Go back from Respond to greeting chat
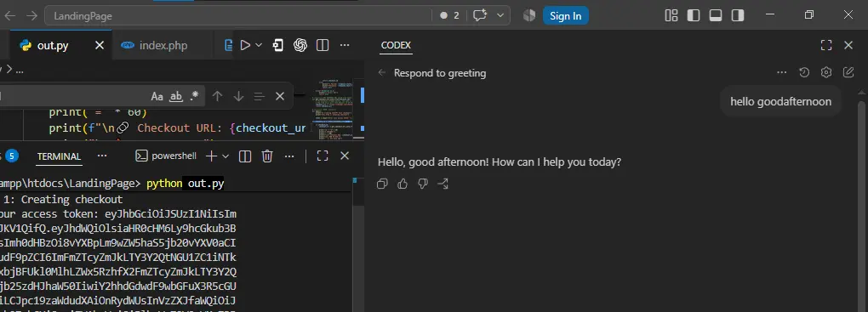The width and height of the screenshot is (868, 312). click(381, 72)
